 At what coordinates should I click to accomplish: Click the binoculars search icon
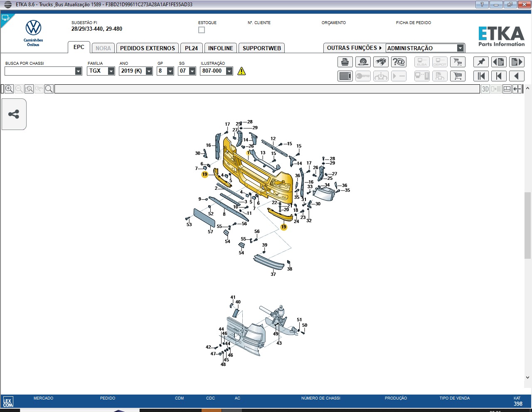pyautogui.click(x=381, y=62)
